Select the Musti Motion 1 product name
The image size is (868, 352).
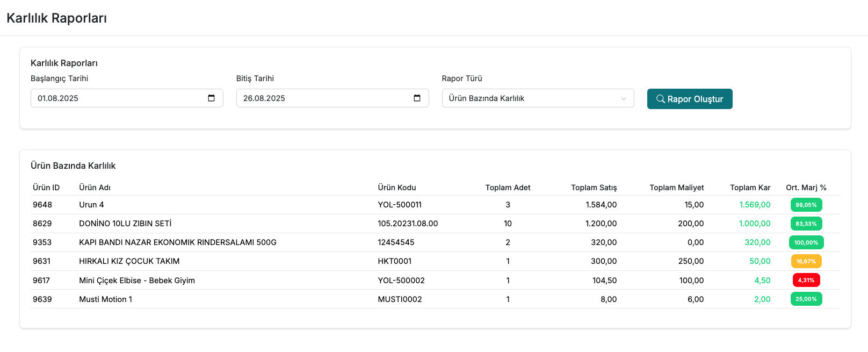coord(105,299)
